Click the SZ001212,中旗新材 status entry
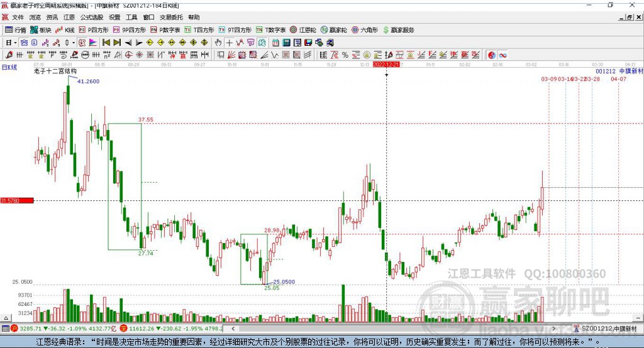Screen dimensions: 644x348 [606, 329]
